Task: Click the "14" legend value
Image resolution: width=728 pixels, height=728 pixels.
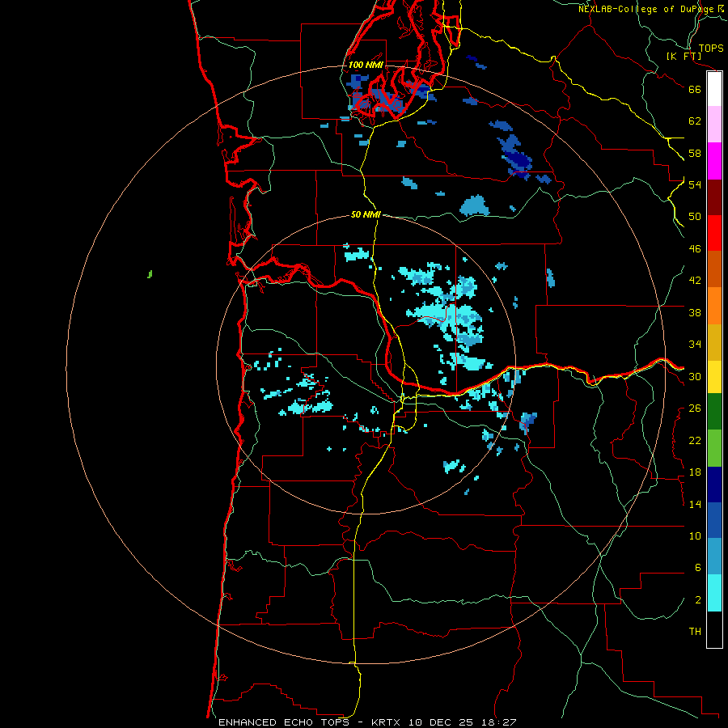Action: 695,504
